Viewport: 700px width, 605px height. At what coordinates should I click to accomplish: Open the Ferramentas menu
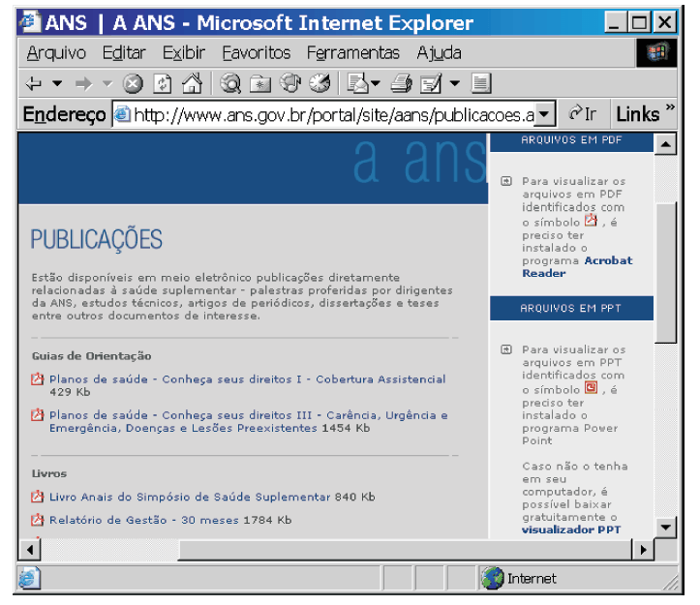(x=352, y=53)
